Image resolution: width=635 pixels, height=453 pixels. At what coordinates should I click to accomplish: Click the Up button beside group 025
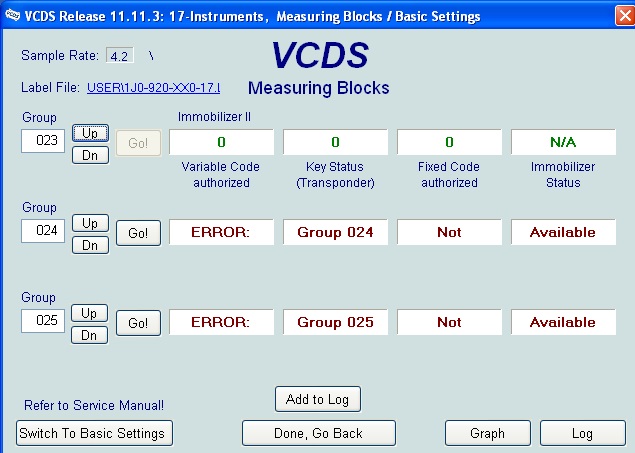(89, 313)
